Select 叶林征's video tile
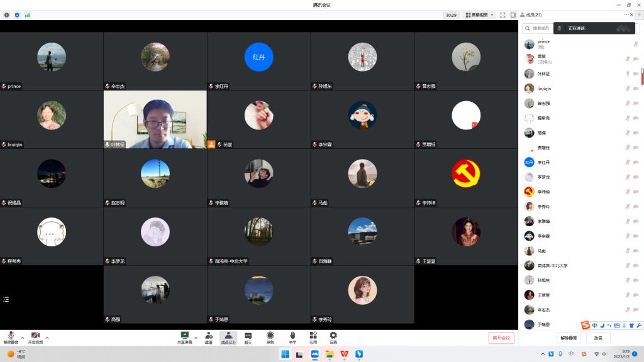 [155, 119]
